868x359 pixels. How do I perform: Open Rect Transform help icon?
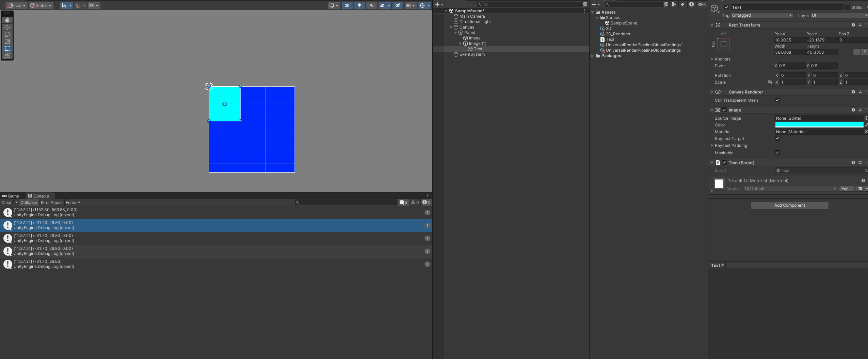point(853,25)
